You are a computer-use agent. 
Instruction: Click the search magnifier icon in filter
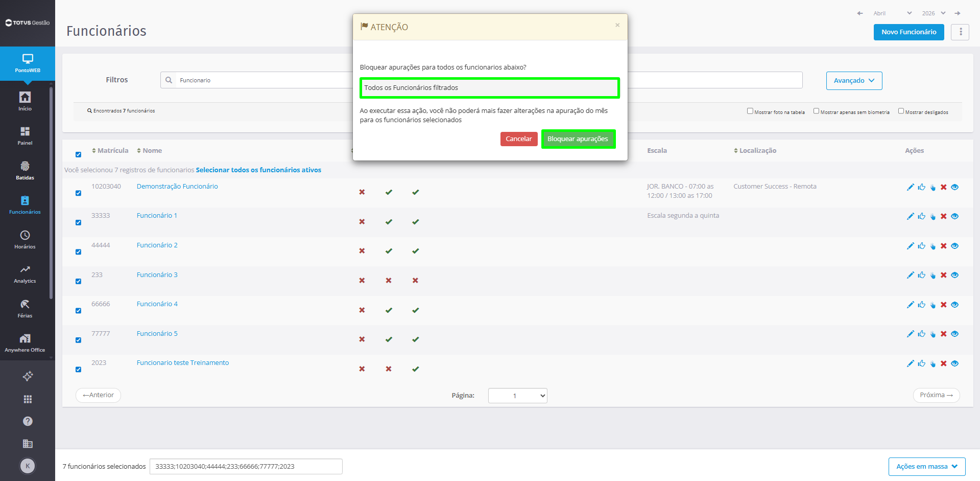169,80
